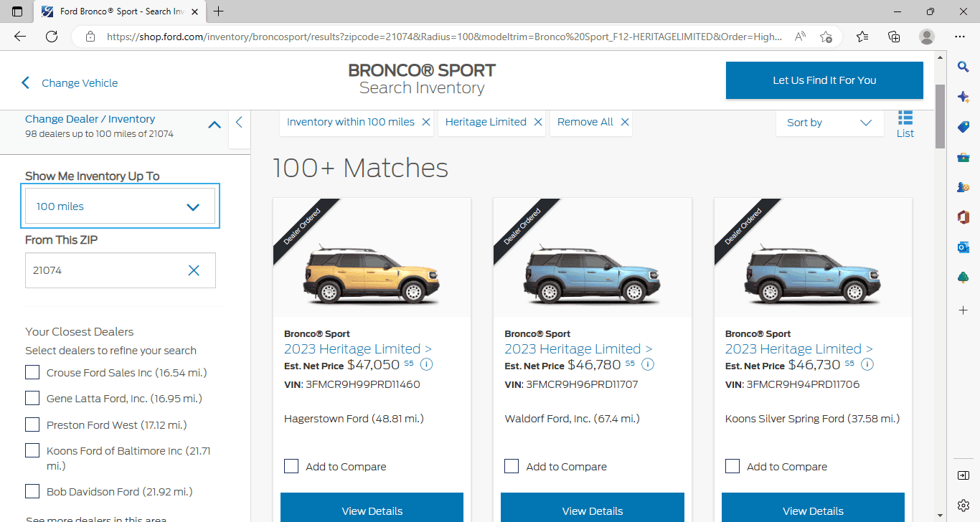Image resolution: width=980 pixels, height=522 pixels.
Task: Switch to List view icon
Action: (x=905, y=123)
